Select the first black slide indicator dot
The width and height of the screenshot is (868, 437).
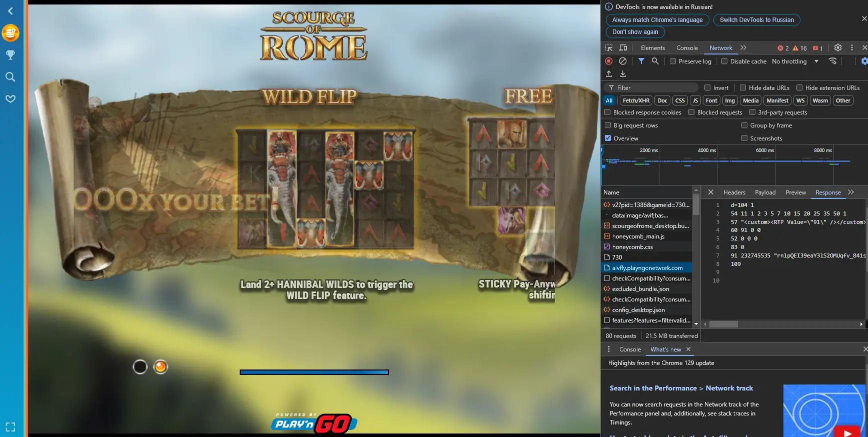[140, 367]
